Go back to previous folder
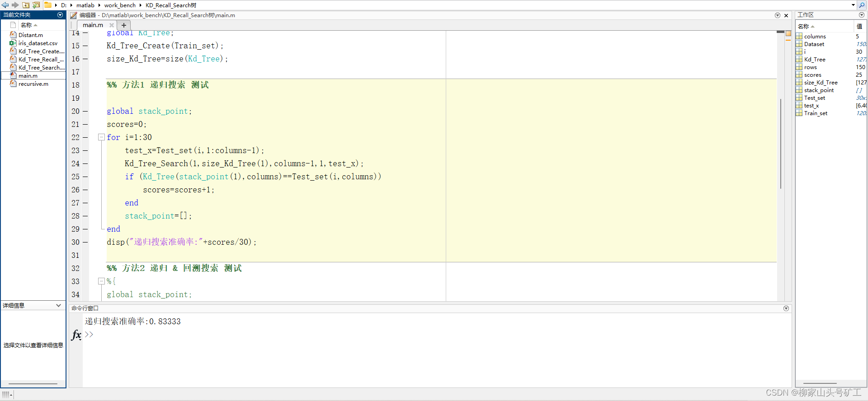868x401 pixels. pyautogui.click(x=5, y=5)
